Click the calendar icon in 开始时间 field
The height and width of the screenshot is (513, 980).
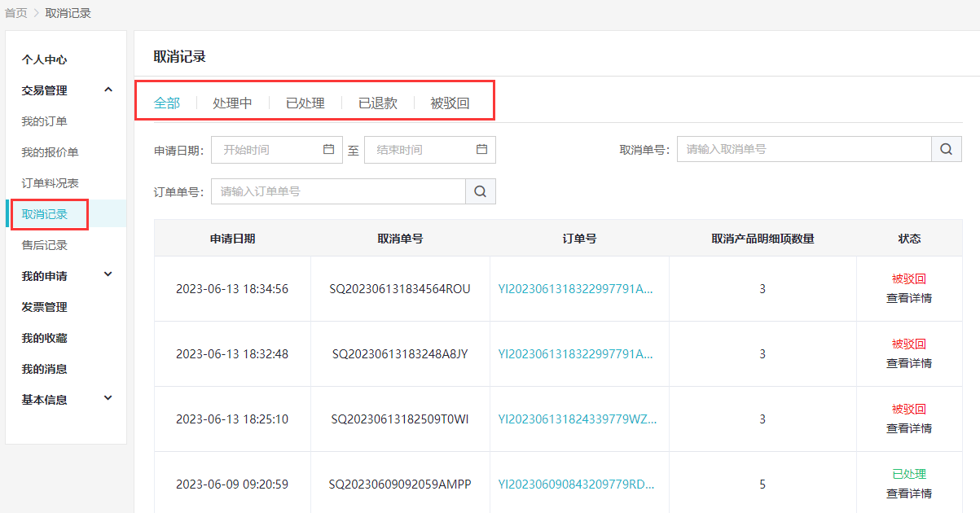tap(329, 150)
